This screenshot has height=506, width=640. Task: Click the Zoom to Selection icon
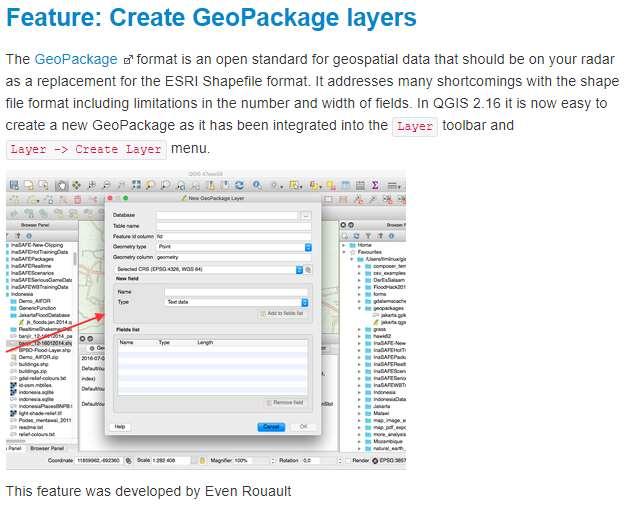150,186
